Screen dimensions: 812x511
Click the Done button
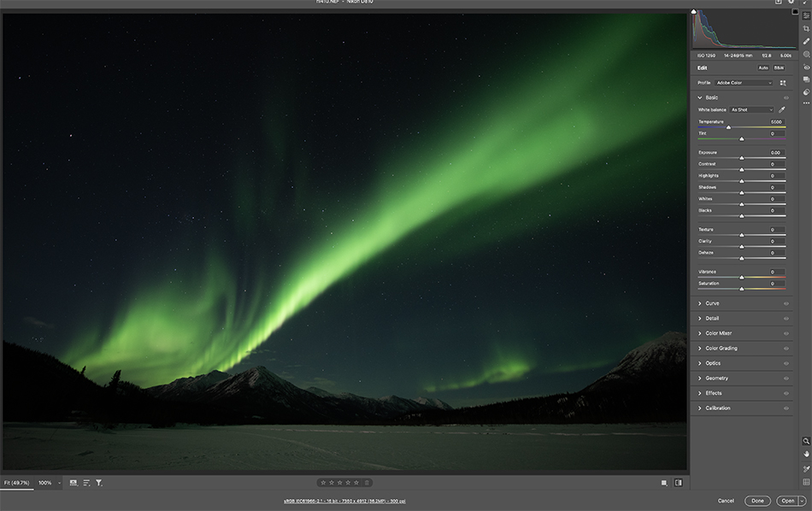coord(757,501)
